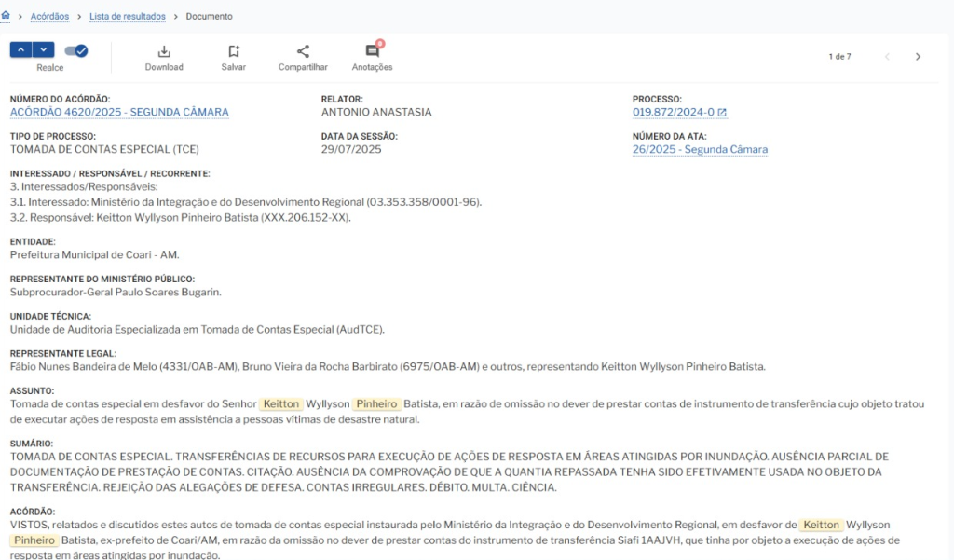This screenshot has height=560, width=954.
Task: Return to Lista de resultados breadcrumb
Action: [128, 17]
